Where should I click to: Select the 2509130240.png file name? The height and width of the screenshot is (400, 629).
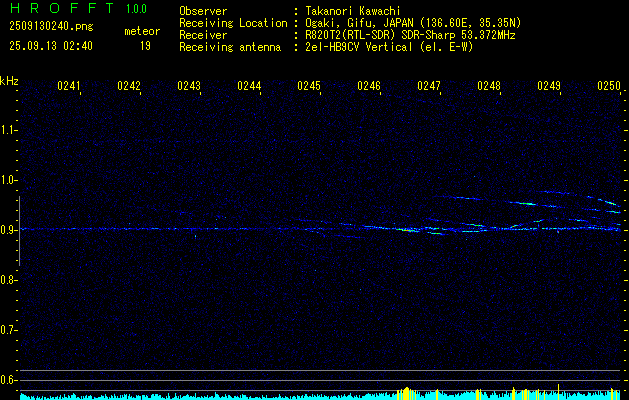coord(50,27)
